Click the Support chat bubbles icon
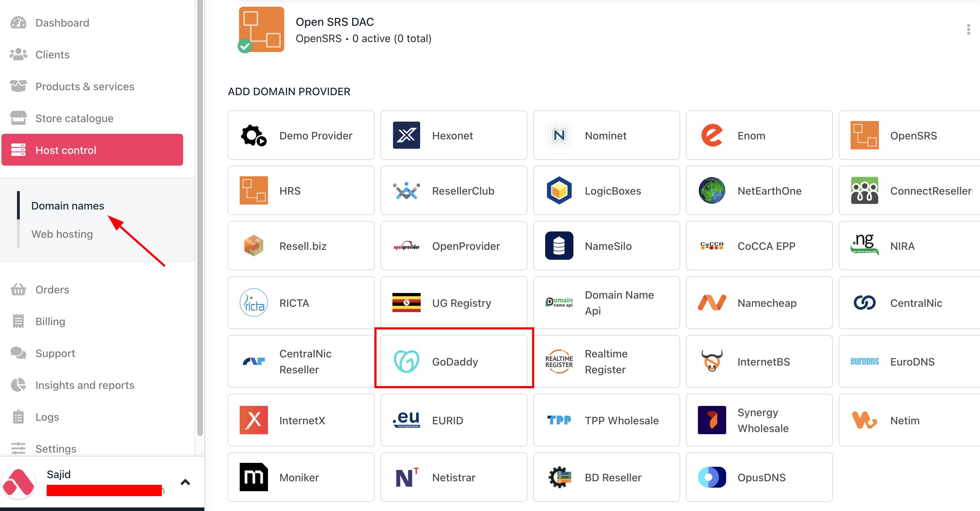Image resolution: width=980 pixels, height=511 pixels. click(18, 354)
